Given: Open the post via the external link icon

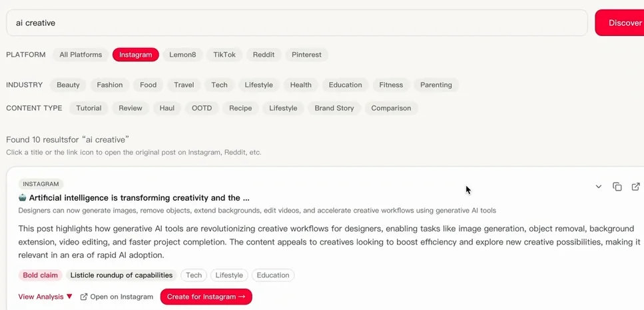Looking at the screenshot, I should (635, 187).
